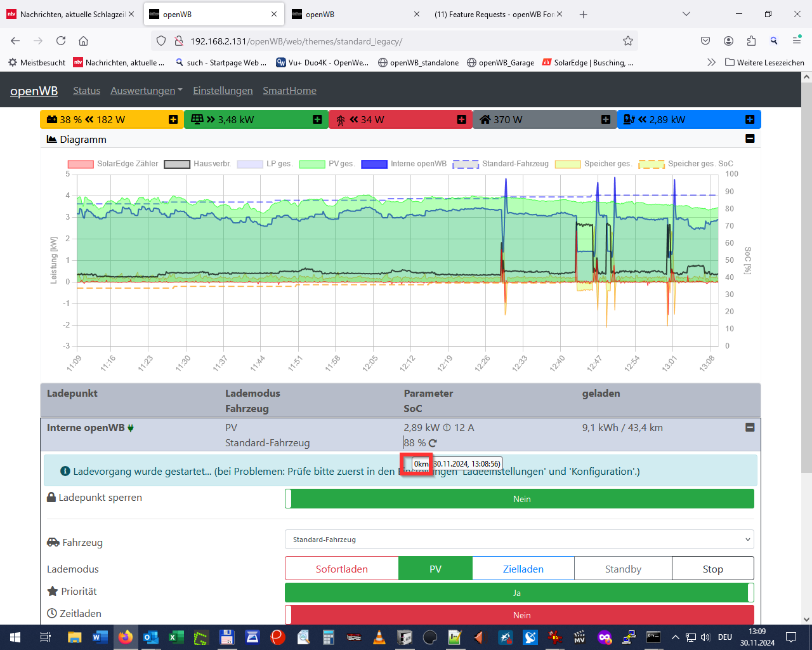Expand the yellow battery storage card plus icon
This screenshot has height=650, width=812.
pos(173,119)
